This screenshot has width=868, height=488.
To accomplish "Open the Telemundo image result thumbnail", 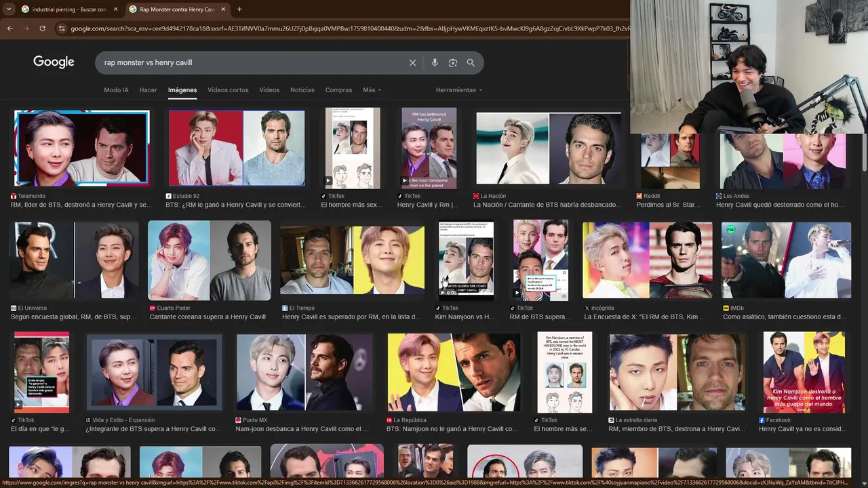I will [81, 148].
